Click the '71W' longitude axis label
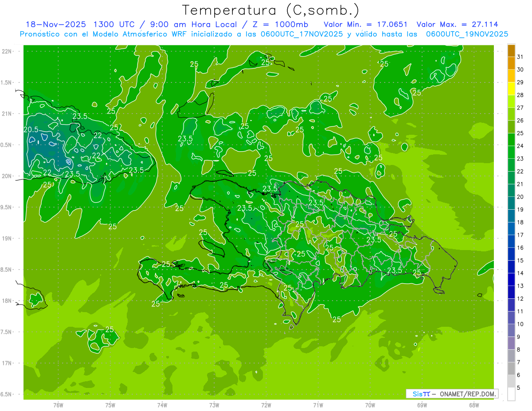This screenshot has width=532, height=411. [318, 405]
